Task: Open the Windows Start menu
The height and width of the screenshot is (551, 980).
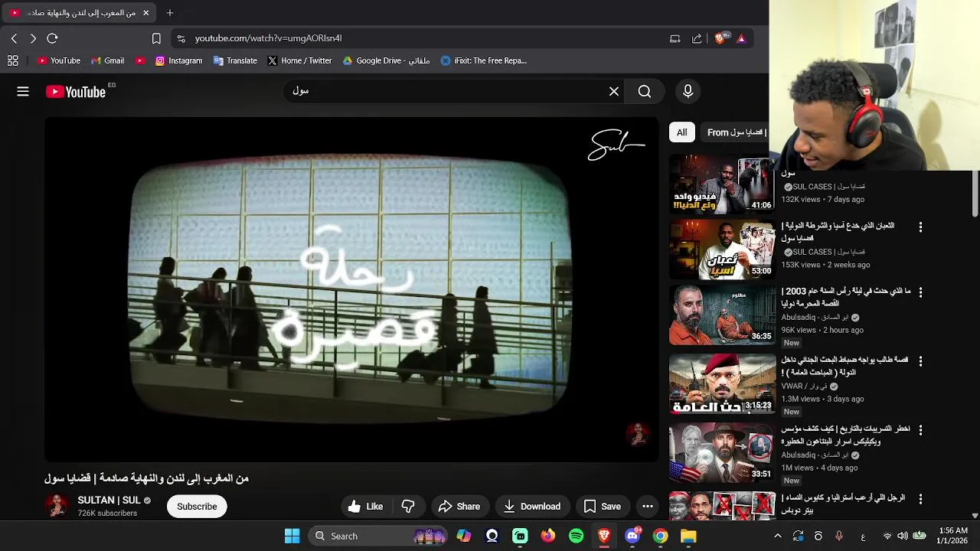Action: (x=292, y=536)
